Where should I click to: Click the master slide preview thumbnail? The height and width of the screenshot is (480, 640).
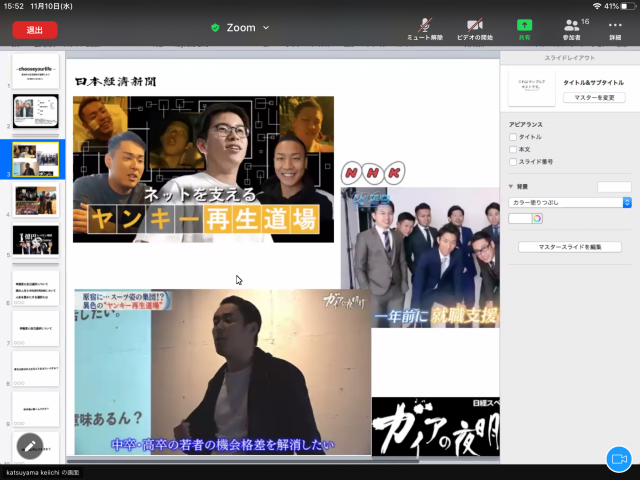[x=531, y=88]
